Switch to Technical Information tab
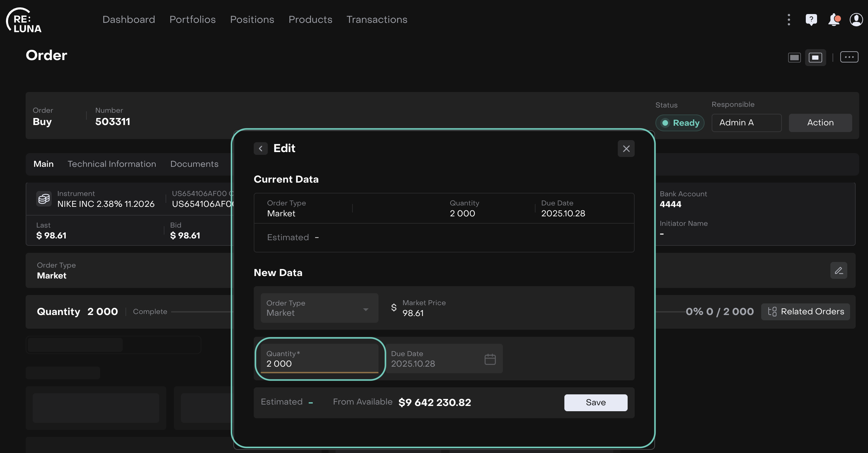The image size is (868, 453). [x=112, y=164]
